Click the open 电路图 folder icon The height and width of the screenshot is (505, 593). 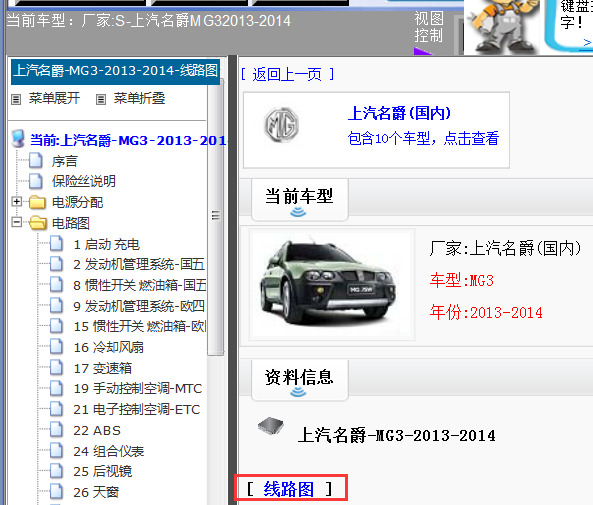coord(38,223)
